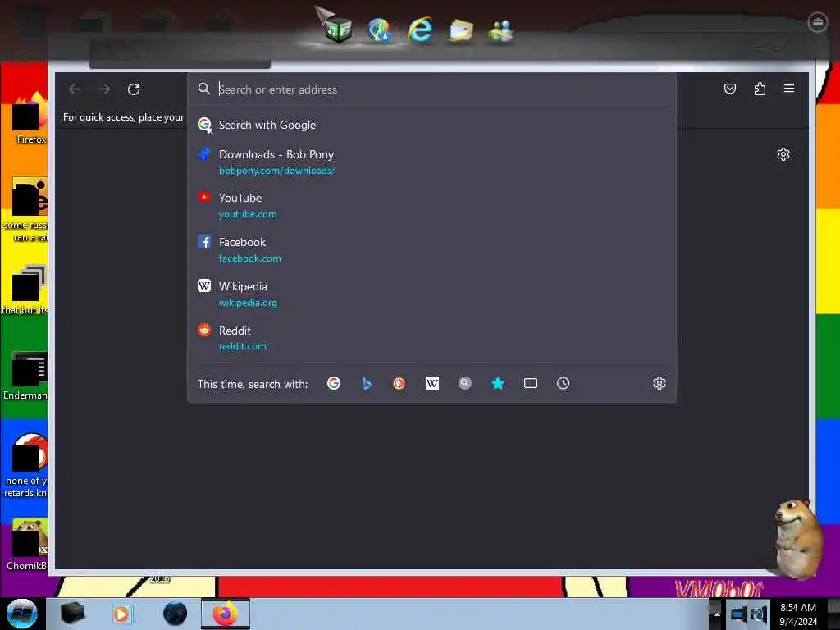Image resolution: width=840 pixels, height=630 pixels.
Task: Switch to Firefox taskbar button
Action: click(226, 614)
